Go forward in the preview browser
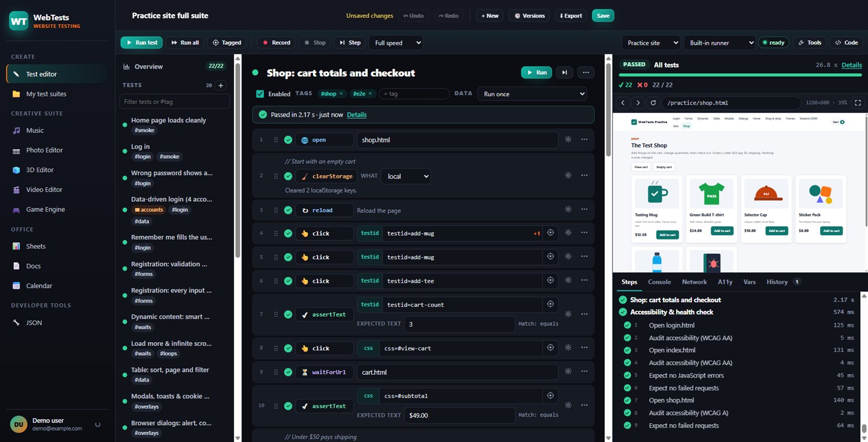Viewport: 868px width, 442px height. click(x=638, y=103)
